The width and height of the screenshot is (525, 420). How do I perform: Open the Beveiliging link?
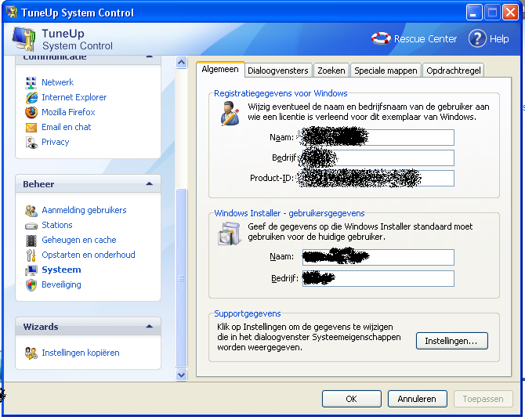tap(61, 284)
